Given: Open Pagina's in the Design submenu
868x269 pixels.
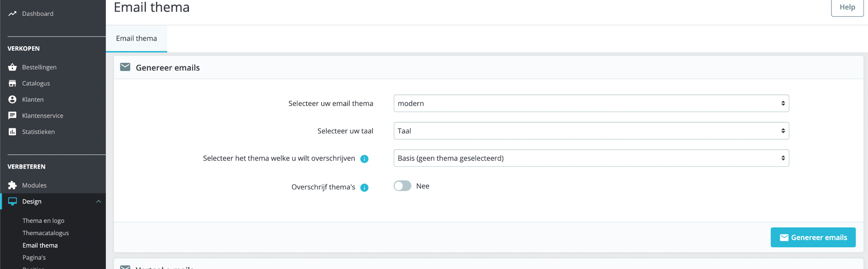Looking at the screenshot, I should tap(34, 258).
